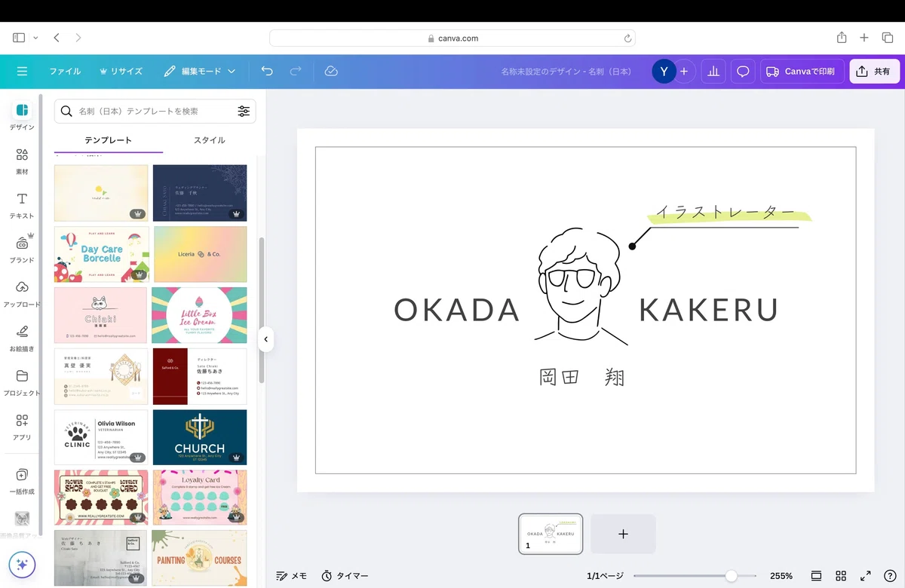
Task: Check cloud save status icon
Action: click(330, 71)
